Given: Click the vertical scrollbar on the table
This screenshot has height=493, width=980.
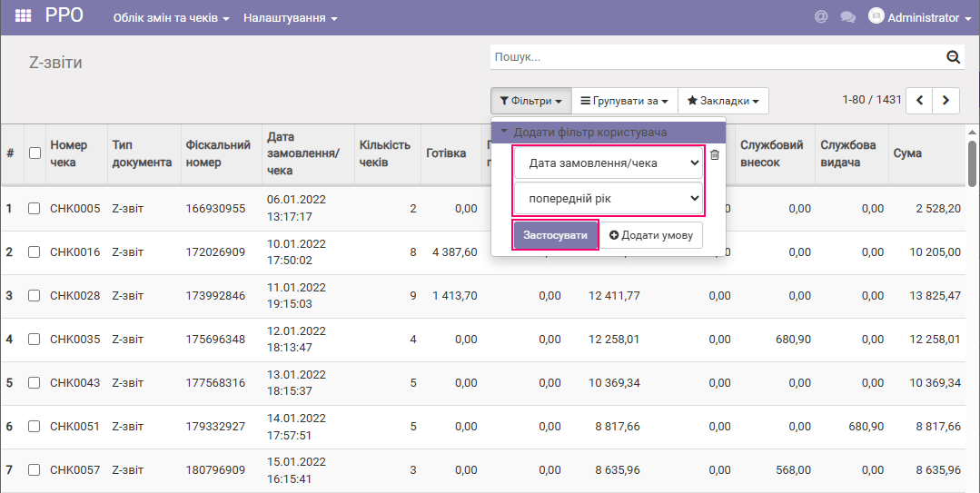Looking at the screenshot, I should pos(973,163).
